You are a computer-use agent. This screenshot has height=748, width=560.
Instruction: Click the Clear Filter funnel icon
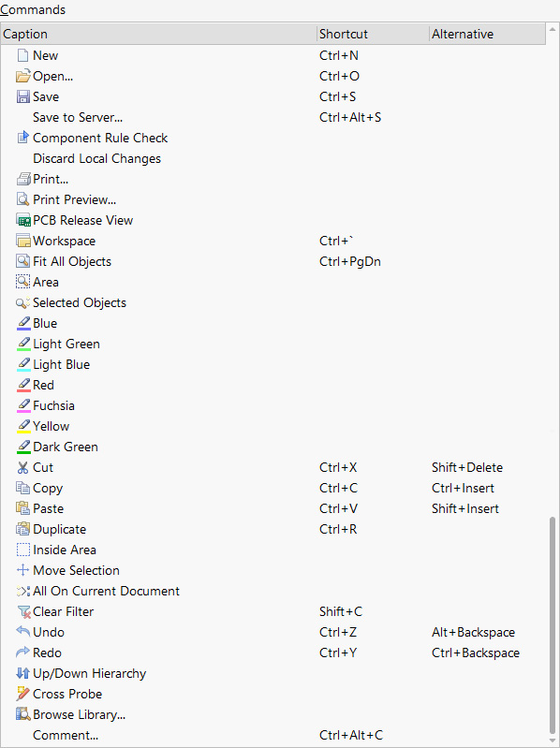pyautogui.click(x=23, y=611)
